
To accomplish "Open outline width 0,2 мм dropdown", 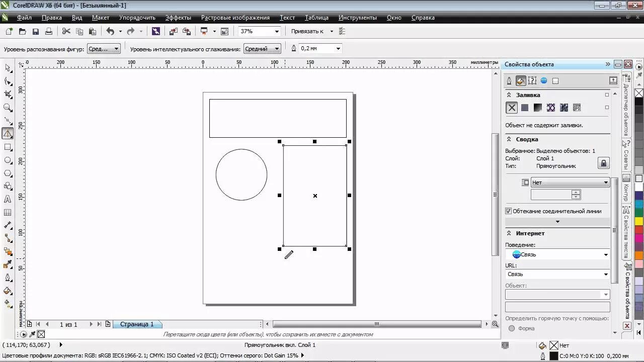I will coord(338,49).
